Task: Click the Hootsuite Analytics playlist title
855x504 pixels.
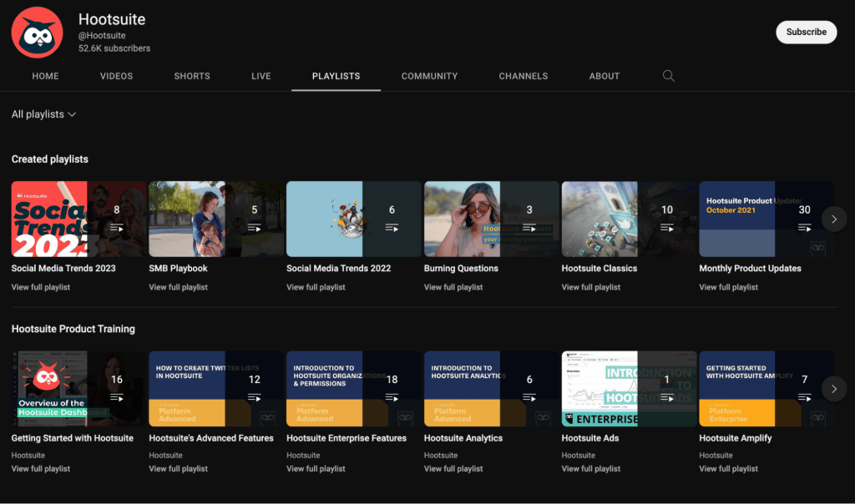Action: [463, 439]
